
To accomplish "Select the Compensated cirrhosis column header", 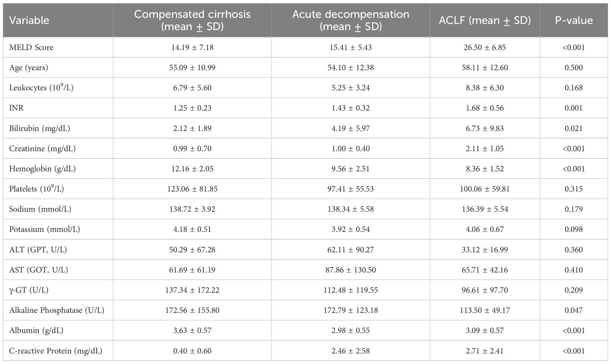I will click(192, 20).
